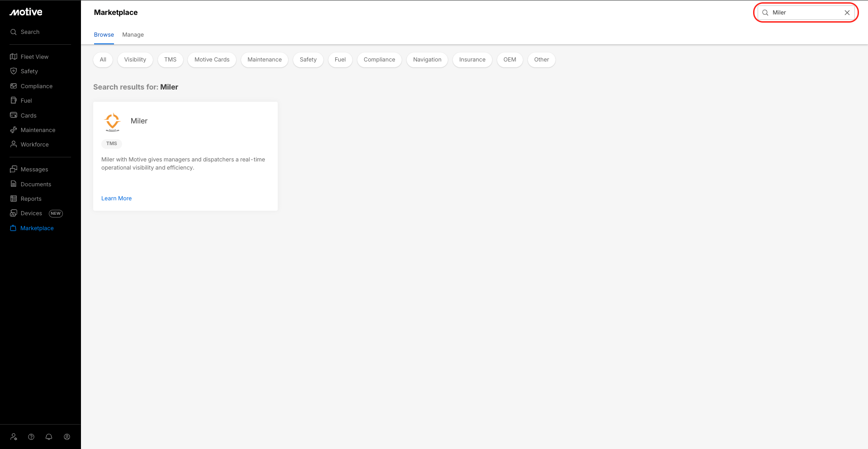The width and height of the screenshot is (868, 449).
Task: Open Messages in sidebar
Action: (34, 170)
